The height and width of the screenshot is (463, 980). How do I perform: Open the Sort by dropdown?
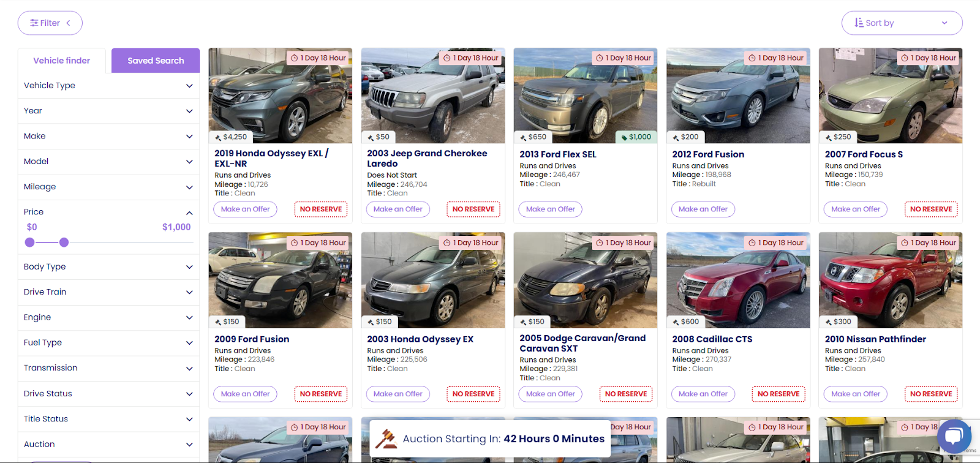tap(902, 23)
